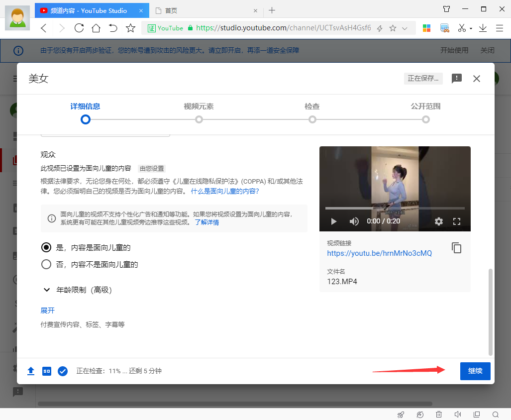Click the upload status arrow icon

point(31,371)
